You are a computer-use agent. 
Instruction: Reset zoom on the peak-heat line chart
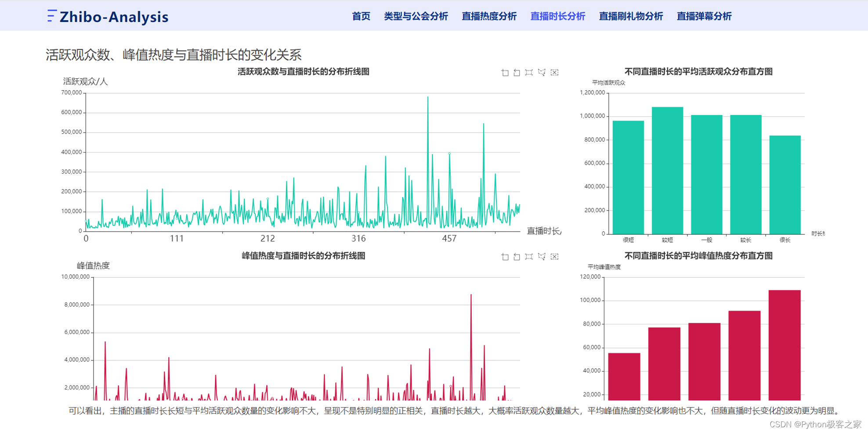point(517,257)
